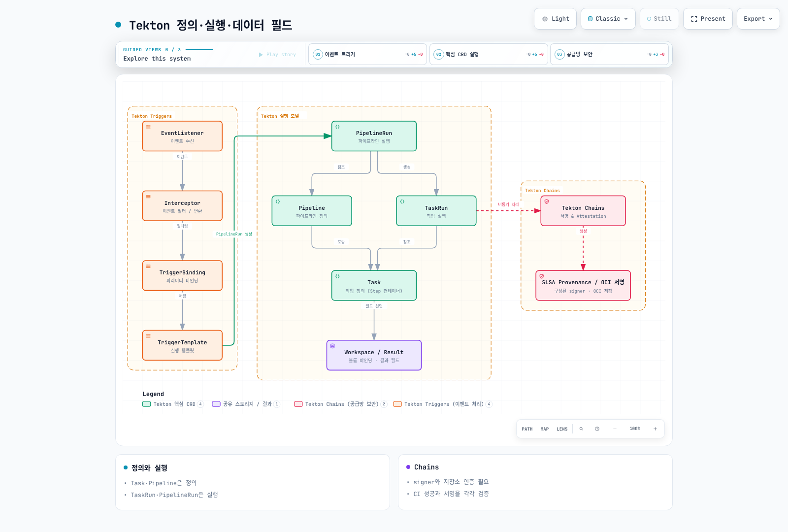Viewport: 788px width, 532px height.
Task: Click the EventListener node's list icon
Action: [x=148, y=127]
